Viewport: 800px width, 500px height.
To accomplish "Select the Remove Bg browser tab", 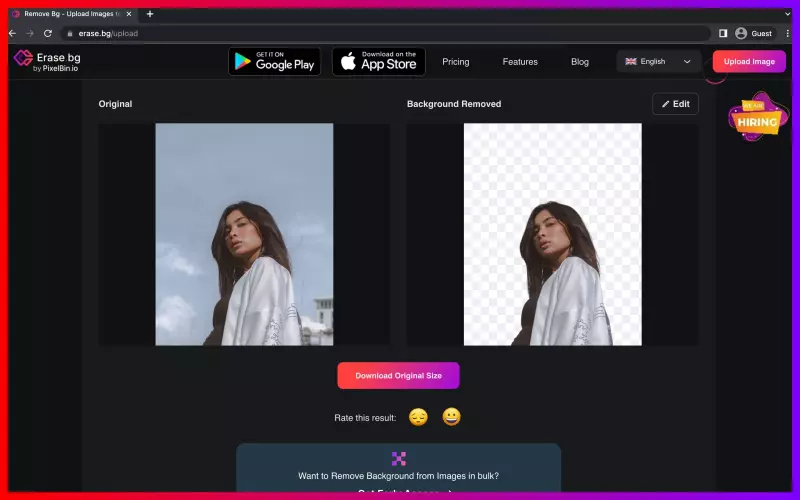I will pyautogui.click(x=72, y=14).
